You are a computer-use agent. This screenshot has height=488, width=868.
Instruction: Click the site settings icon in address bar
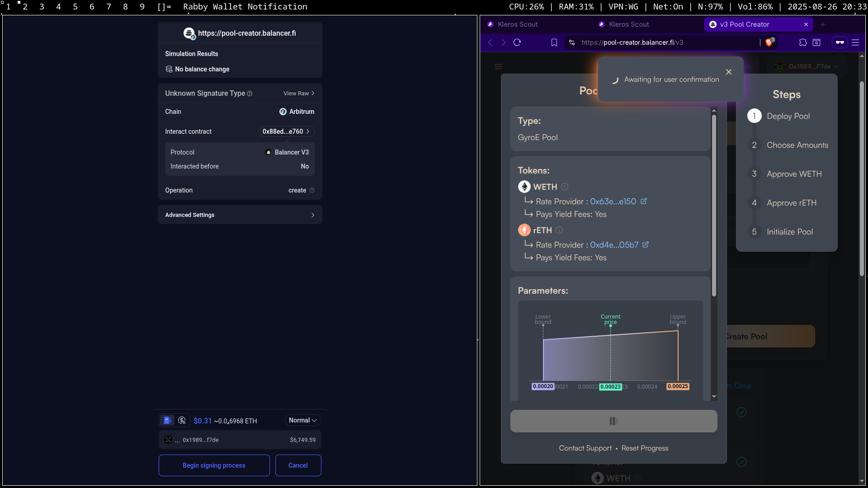tap(572, 42)
